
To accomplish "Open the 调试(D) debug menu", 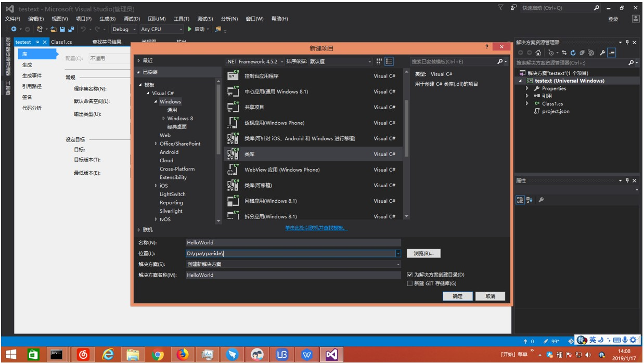I will (x=132, y=19).
